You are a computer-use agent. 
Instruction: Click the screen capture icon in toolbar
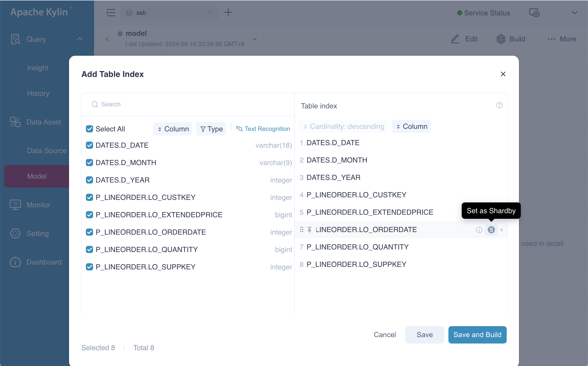(x=534, y=13)
